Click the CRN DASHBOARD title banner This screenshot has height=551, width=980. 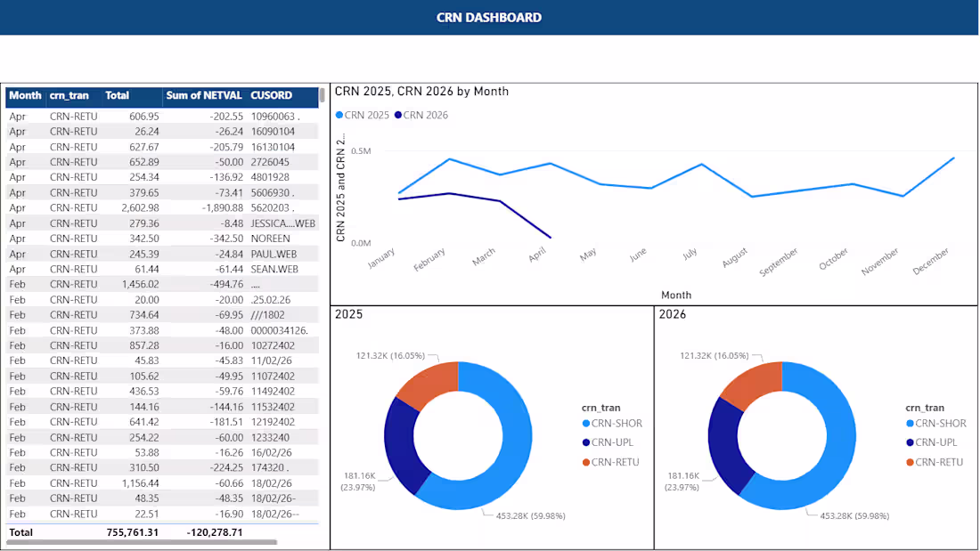tap(489, 17)
